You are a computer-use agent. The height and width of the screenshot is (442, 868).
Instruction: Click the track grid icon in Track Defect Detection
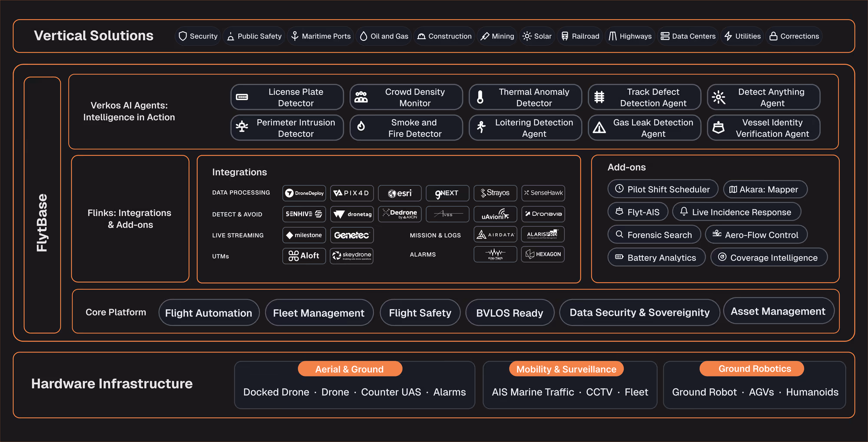tap(599, 97)
